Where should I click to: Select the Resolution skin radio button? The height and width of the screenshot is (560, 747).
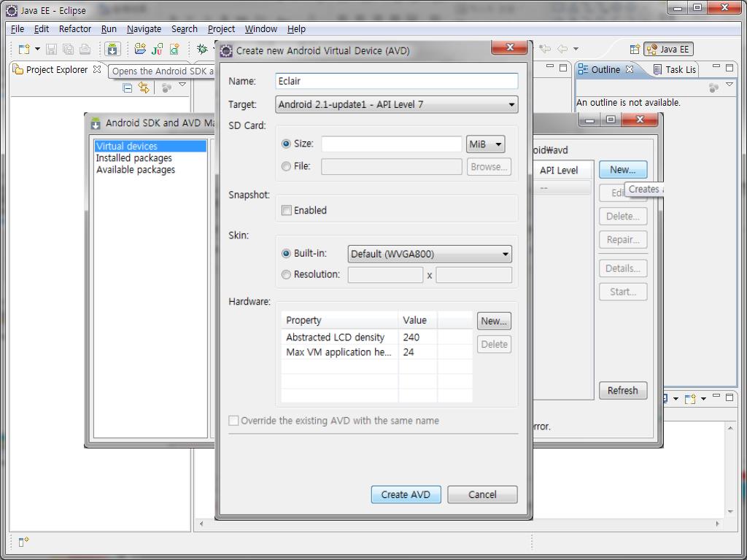coord(286,274)
